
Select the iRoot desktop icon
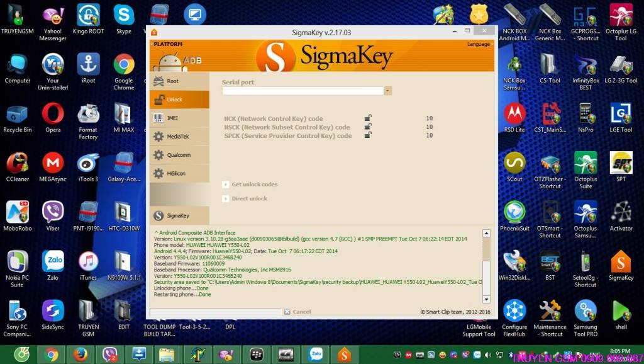pyautogui.click(x=88, y=69)
